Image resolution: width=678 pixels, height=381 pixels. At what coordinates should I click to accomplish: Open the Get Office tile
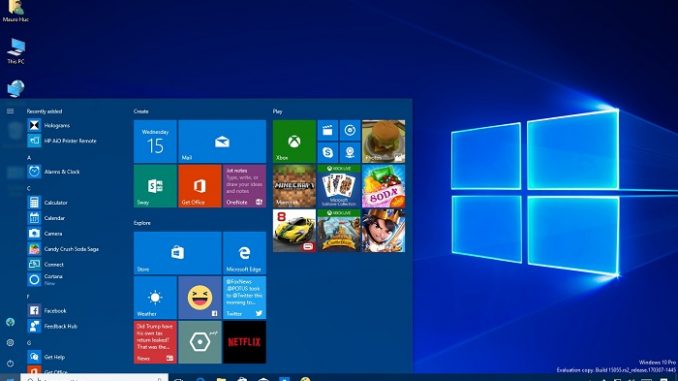pos(200,186)
